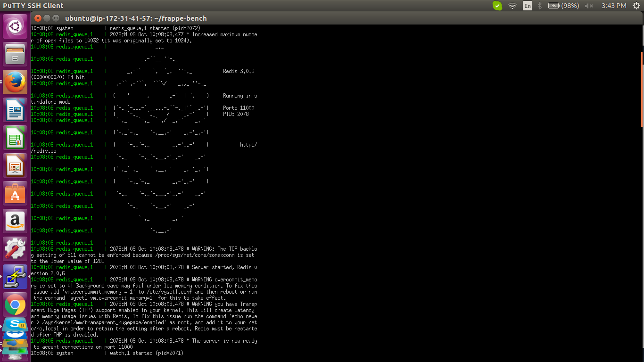
Task: Click 'watch.1 started (pid=2071)' text
Action: click(x=147, y=353)
